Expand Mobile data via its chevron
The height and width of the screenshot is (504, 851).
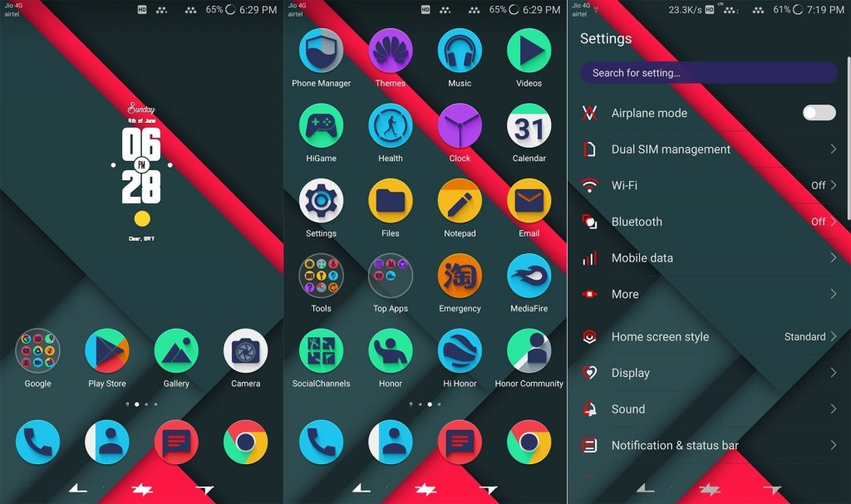833,257
